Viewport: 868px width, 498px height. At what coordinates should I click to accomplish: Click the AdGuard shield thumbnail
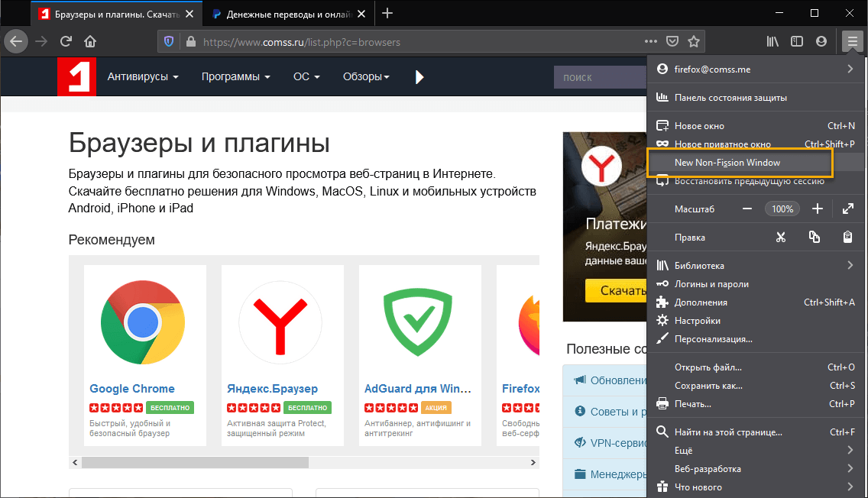point(418,322)
